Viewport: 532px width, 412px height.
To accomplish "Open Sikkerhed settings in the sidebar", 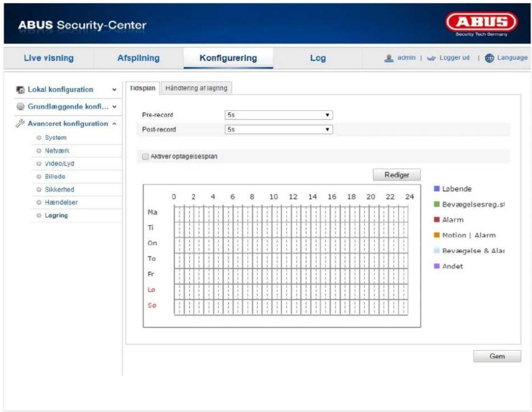I will pos(59,189).
